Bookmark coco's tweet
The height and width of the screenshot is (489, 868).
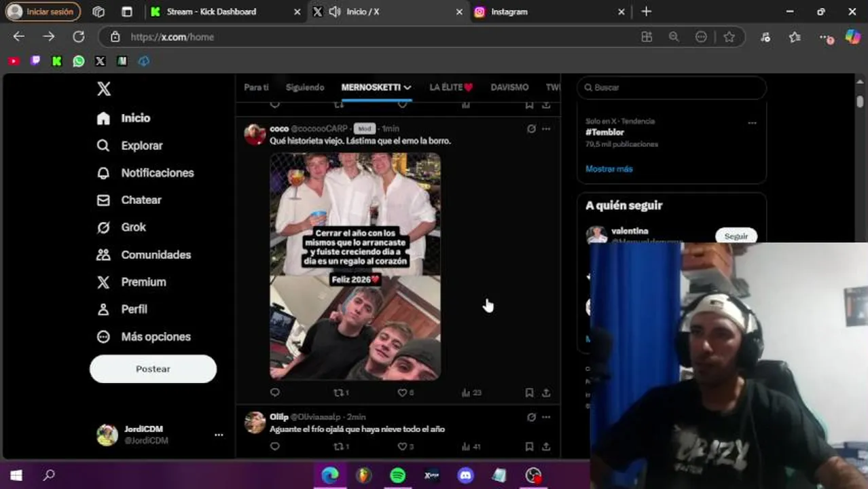point(529,393)
